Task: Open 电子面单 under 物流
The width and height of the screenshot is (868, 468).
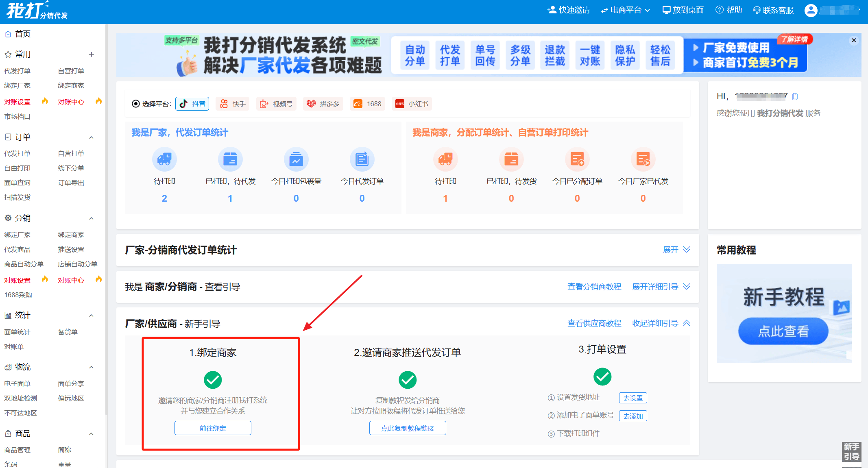Action: click(17, 383)
